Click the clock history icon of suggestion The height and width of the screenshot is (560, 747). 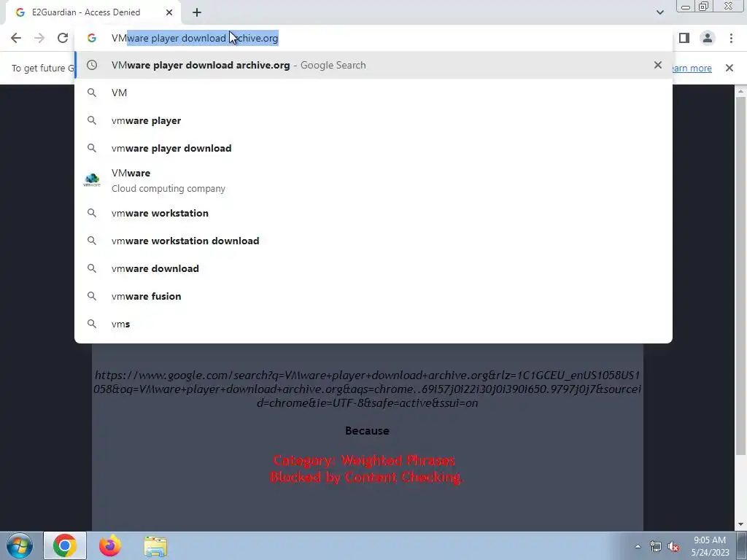(92, 65)
